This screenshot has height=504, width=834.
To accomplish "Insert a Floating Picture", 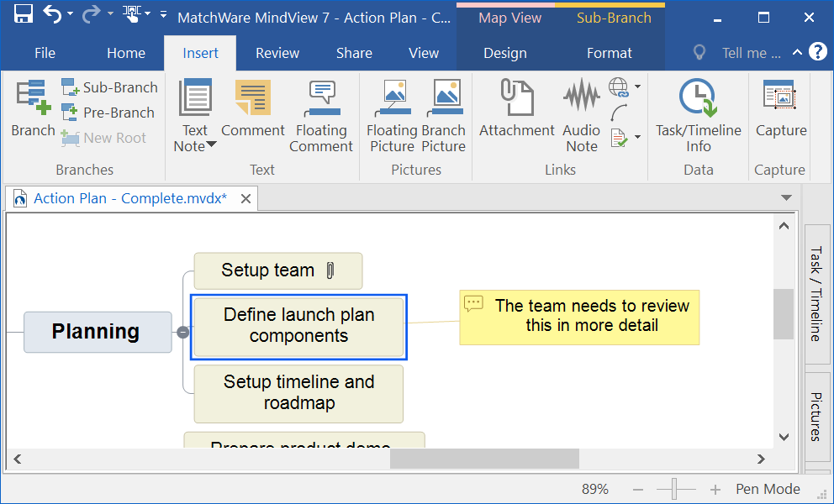I will (392, 116).
